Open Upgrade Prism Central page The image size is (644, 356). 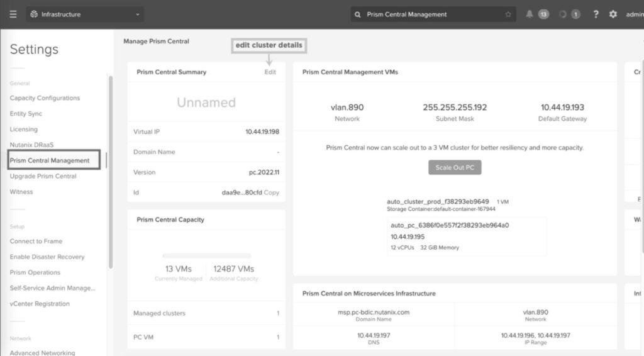[43, 175]
